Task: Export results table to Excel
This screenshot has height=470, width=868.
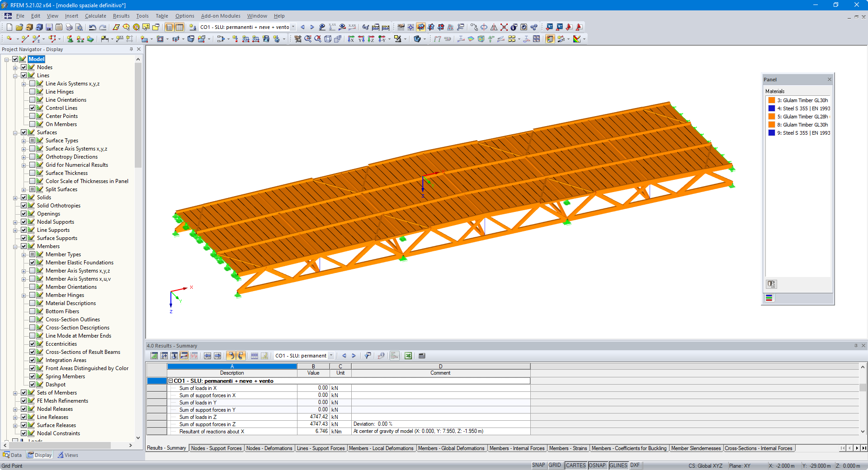Action: 408,356
